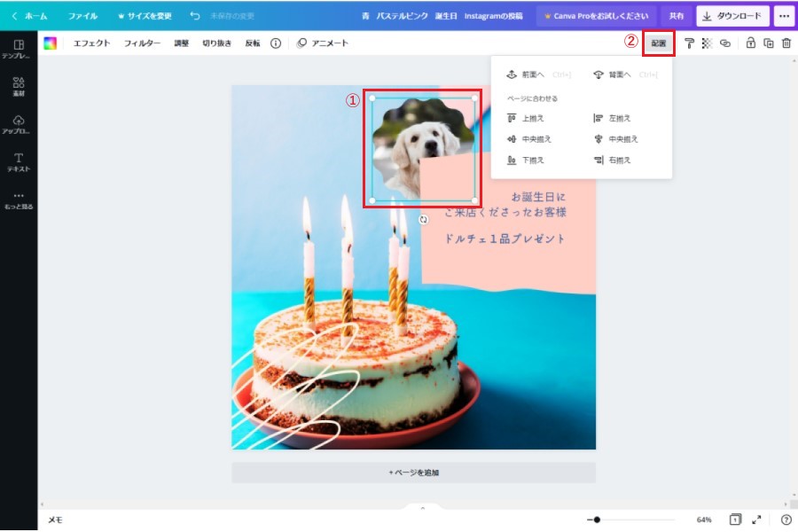Open the アップロード (Uploads) sidebar panel

[18, 124]
